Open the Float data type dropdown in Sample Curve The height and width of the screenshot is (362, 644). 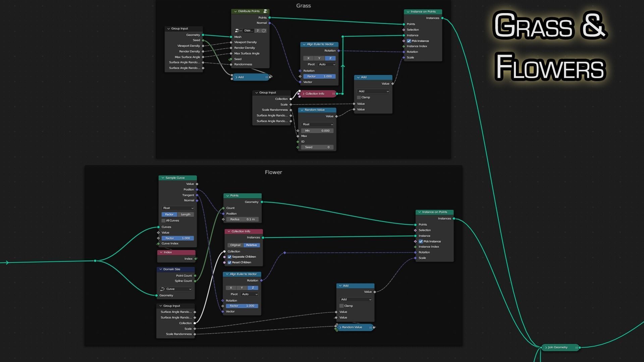(178, 208)
